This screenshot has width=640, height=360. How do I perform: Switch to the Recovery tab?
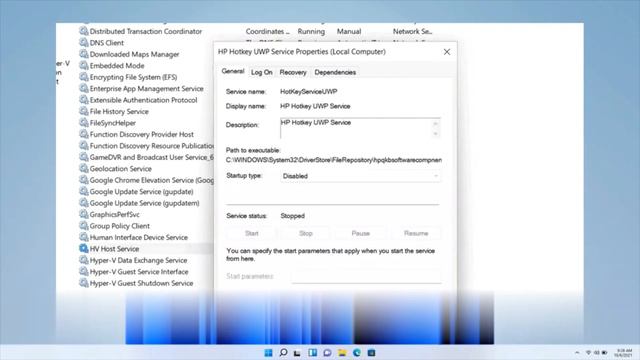click(x=293, y=72)
